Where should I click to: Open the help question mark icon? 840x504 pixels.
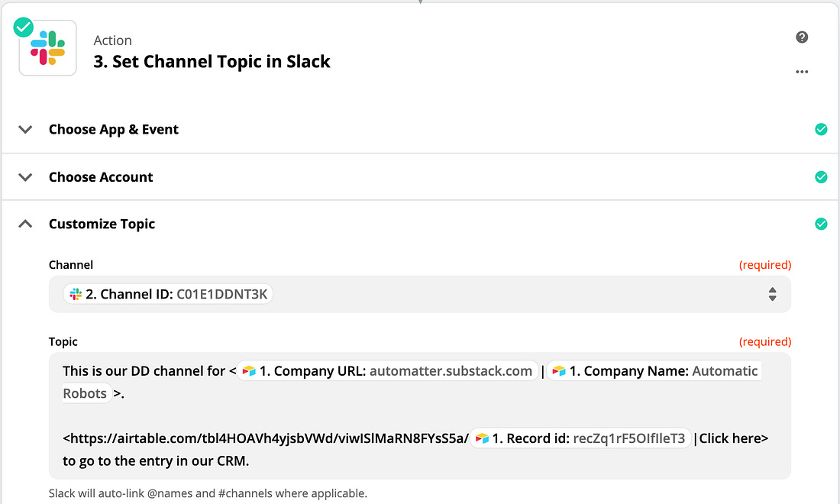(x=801, y=37)
